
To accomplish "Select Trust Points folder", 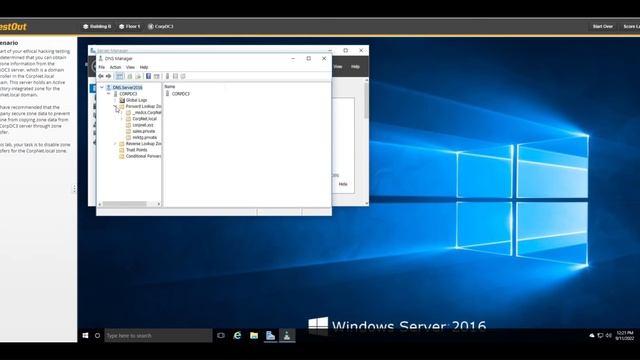I will (x=136, y=150).
